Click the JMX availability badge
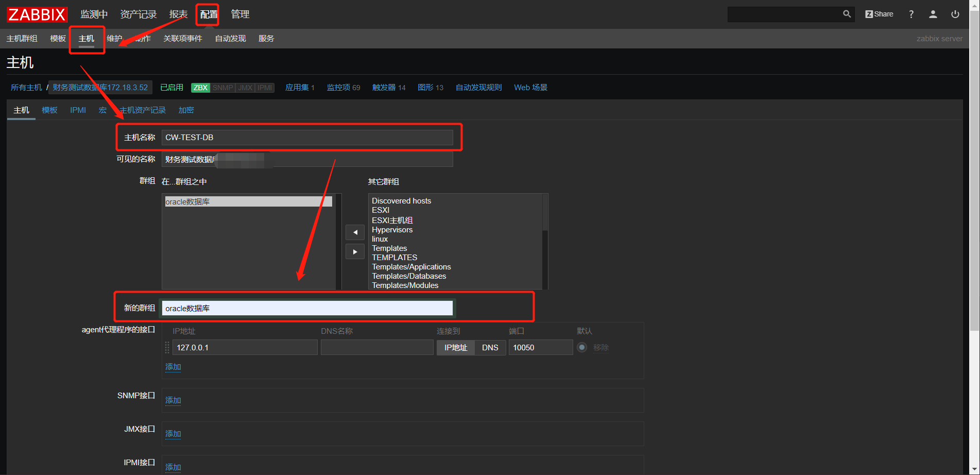 (x=245, y=88)
